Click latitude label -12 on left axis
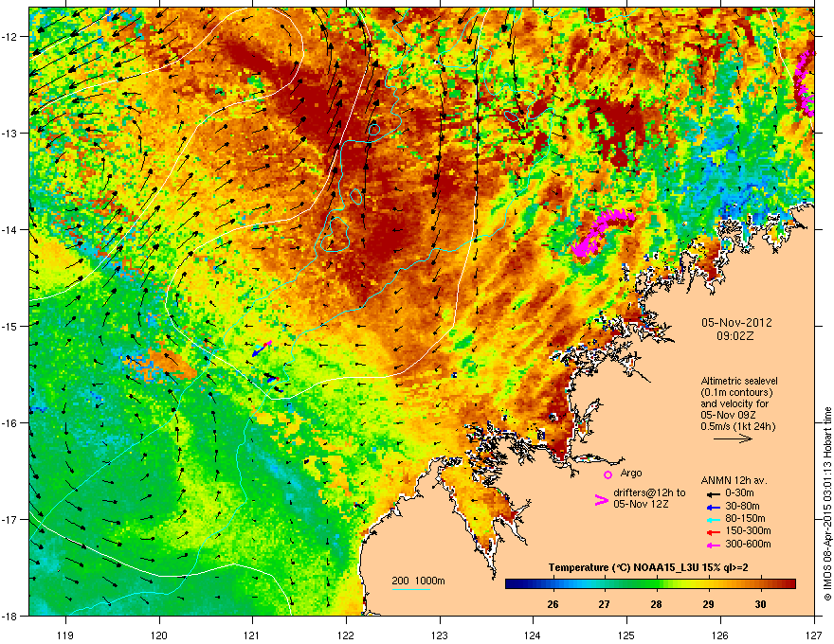Image resolution: width=834 pixels, height=644 pixels. click(x=9, y=37)
